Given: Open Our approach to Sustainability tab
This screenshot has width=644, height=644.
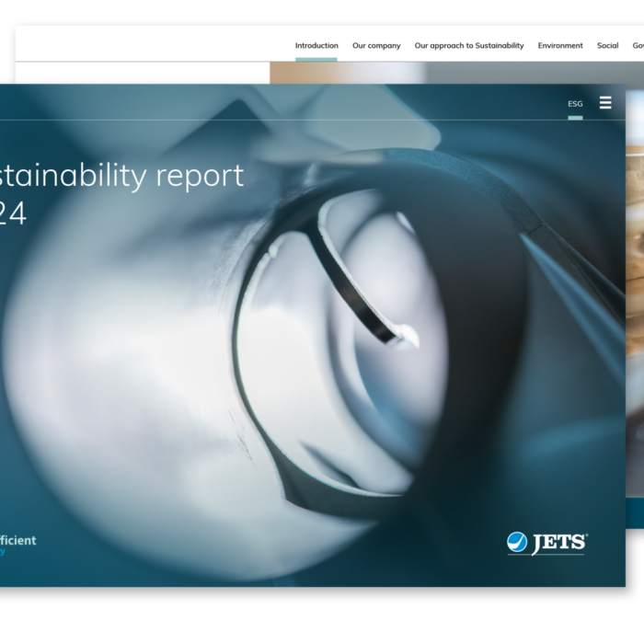Looking at the screenshot, I should (x=469, y=46).
